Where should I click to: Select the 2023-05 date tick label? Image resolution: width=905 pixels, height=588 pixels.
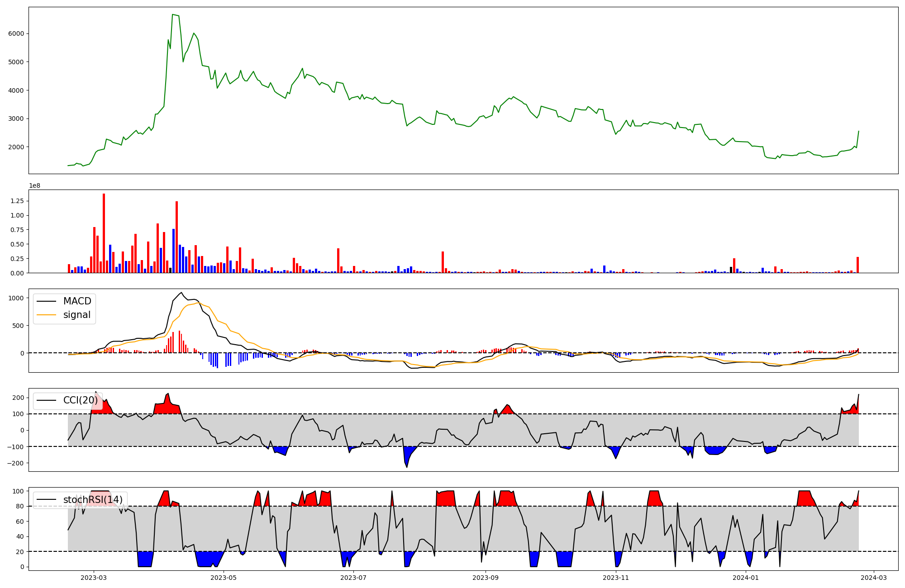point(224,578)
